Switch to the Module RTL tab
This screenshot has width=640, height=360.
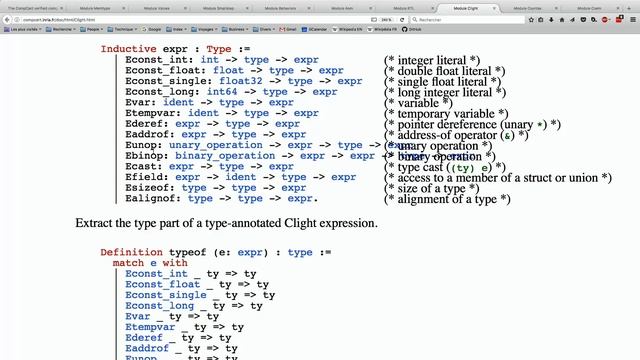[x=405, y=8]
